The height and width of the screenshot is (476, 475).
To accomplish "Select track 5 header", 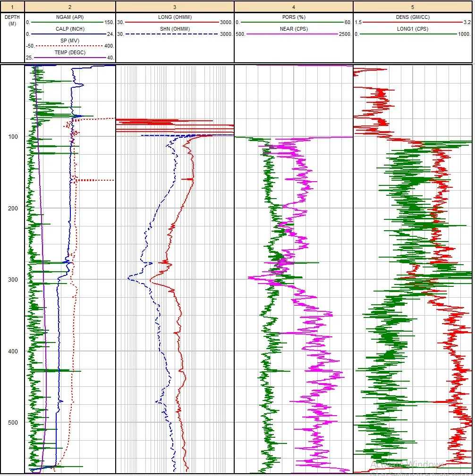I will [413, 7].
